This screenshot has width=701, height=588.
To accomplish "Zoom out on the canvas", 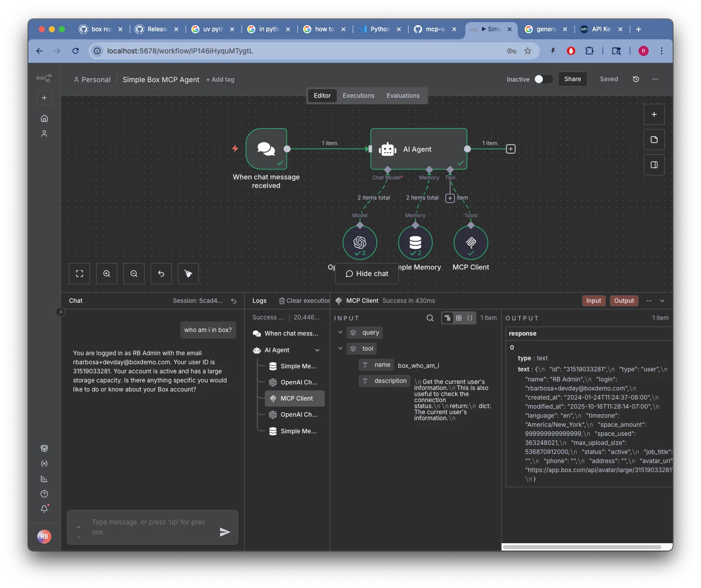I will click(x=134, y=274).
